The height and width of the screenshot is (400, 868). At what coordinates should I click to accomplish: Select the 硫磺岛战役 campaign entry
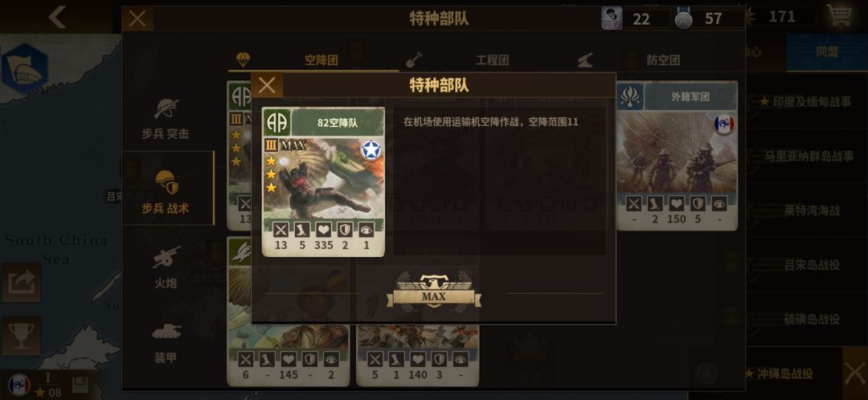[x=812, y=319]
